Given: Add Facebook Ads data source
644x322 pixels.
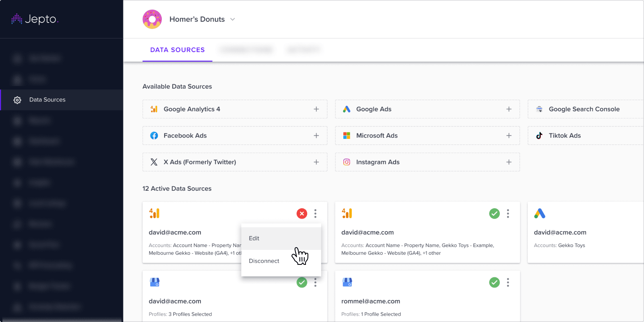Looking at the screenshot, I should [235, 136].
